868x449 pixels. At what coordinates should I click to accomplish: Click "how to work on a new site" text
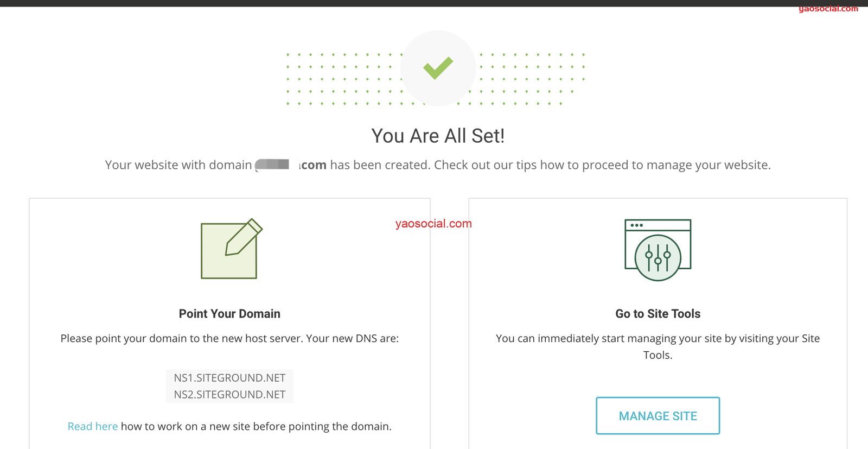[256, 427]
